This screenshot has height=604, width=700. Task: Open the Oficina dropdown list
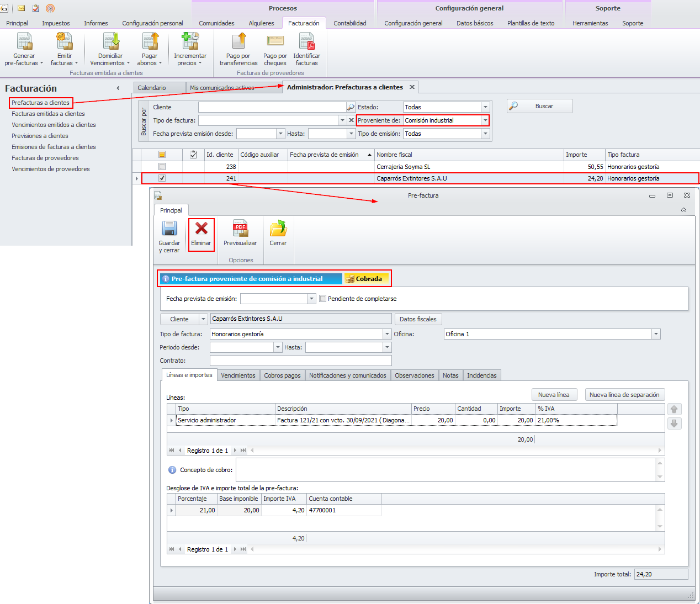coord(656,334)
